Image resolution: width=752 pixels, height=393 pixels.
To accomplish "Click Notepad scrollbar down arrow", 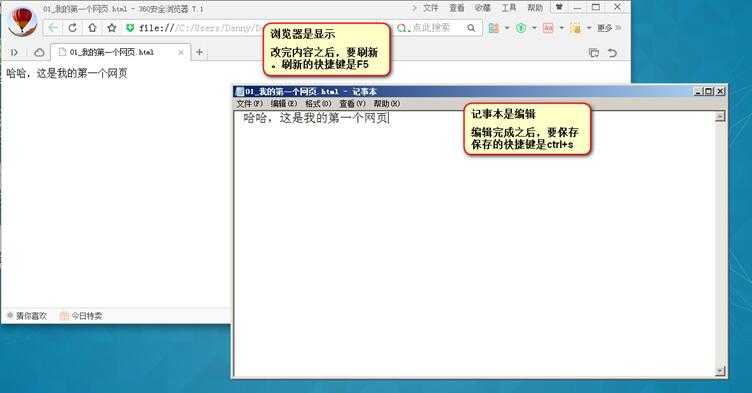I will click(x=720, y=371).
